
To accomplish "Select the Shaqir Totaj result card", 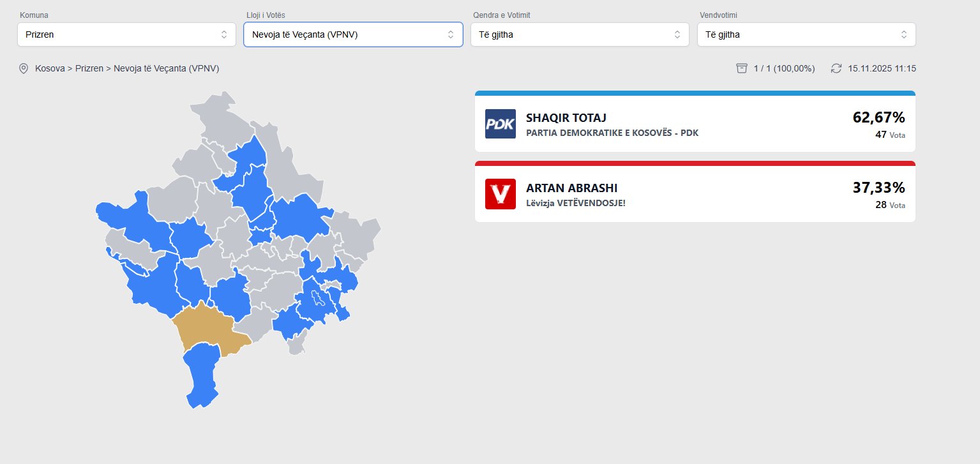I will pos(695,124).
